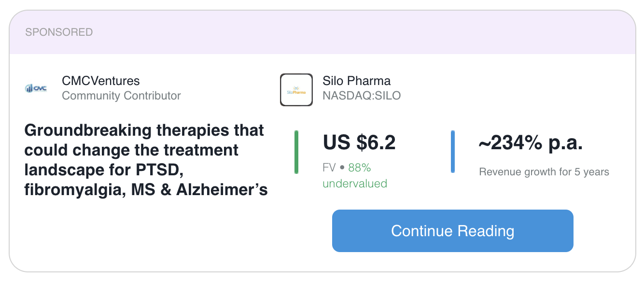Screen dimensions: 644x283
Task: Select the US $6.2 fair value figure
Action: pos(359,142)
